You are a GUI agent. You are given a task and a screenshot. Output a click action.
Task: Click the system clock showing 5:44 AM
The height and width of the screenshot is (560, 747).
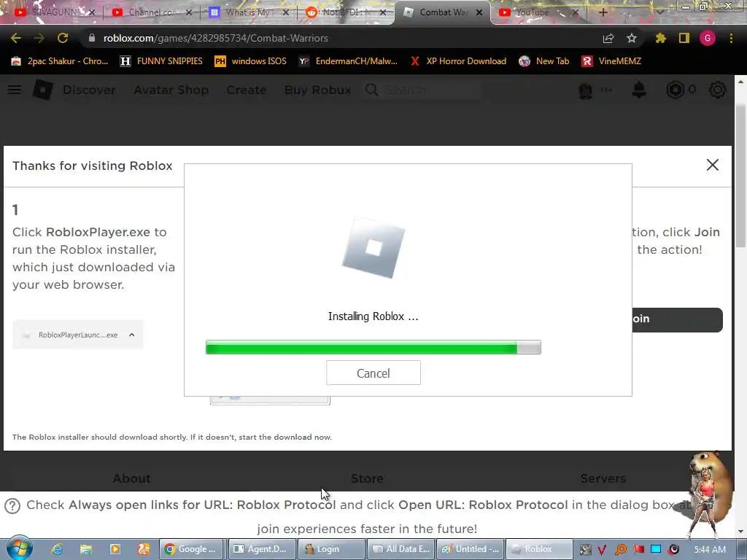pos(710,550)
